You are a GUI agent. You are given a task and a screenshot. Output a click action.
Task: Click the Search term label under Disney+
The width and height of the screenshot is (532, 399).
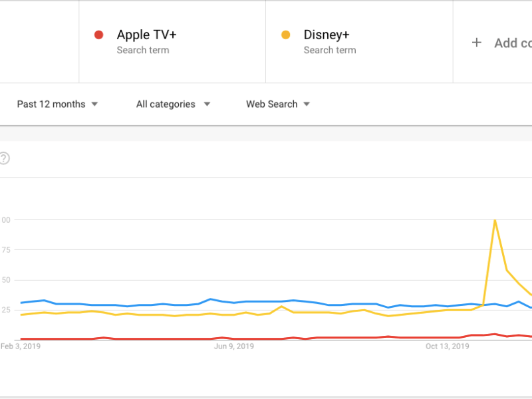coord(330,50)
